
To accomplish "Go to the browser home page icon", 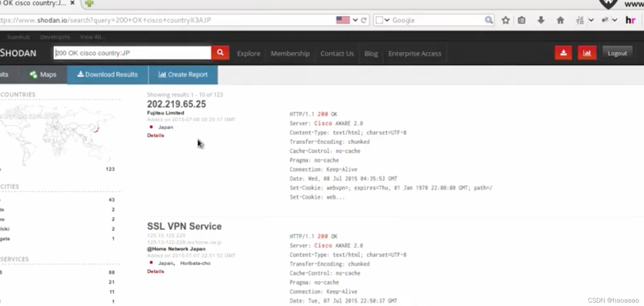I will pyautogui.click(x=560, y=20).
